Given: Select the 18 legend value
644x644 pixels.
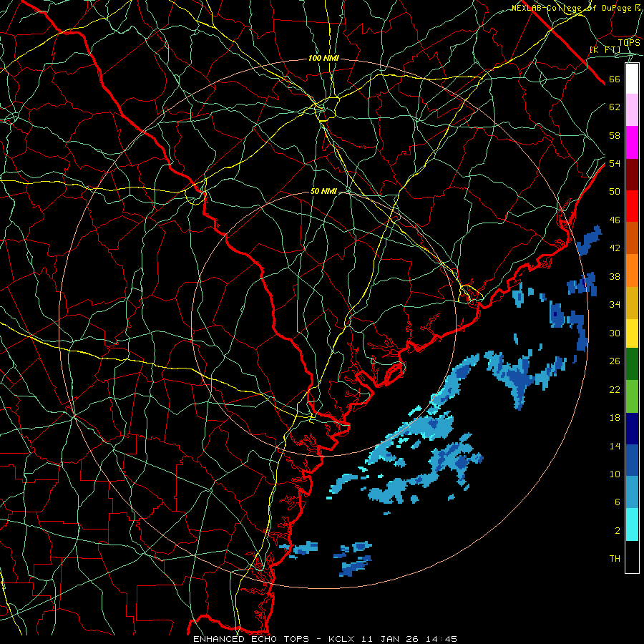Looking at the screenshot, I should click(x=615, y=418).
